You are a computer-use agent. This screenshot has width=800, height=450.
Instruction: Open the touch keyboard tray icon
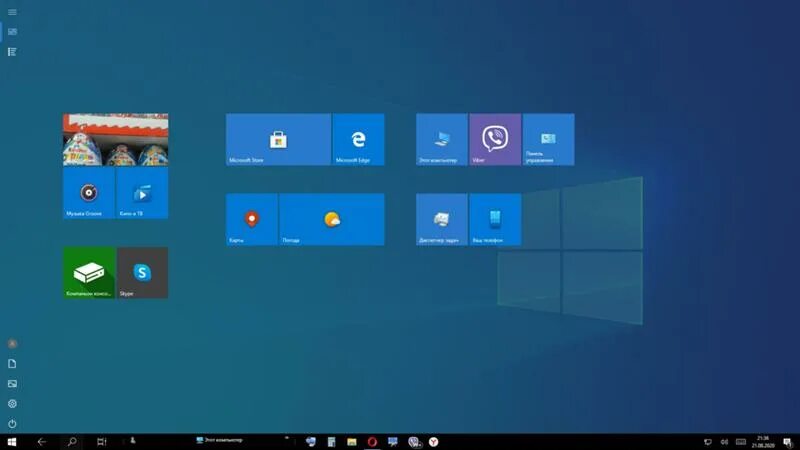741,442
